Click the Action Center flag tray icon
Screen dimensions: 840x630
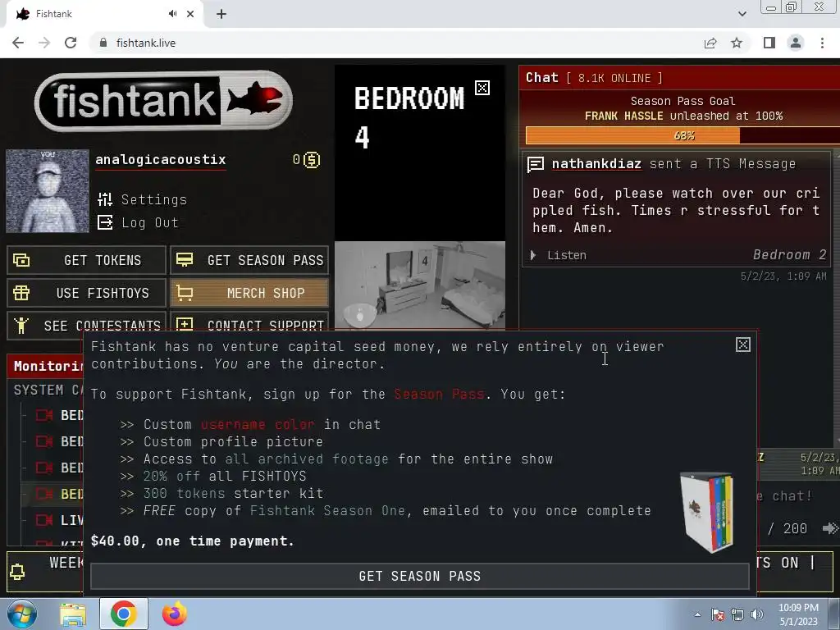[x=718, y=614]
